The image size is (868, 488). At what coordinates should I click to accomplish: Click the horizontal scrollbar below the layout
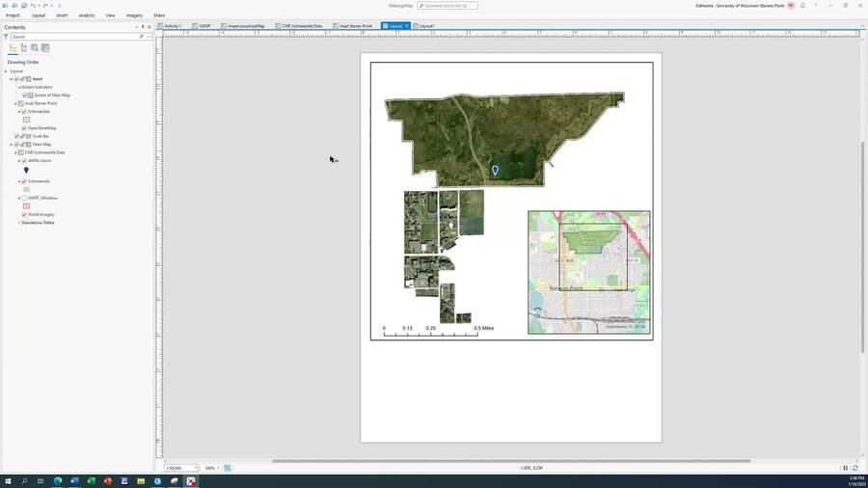(510, 461)
